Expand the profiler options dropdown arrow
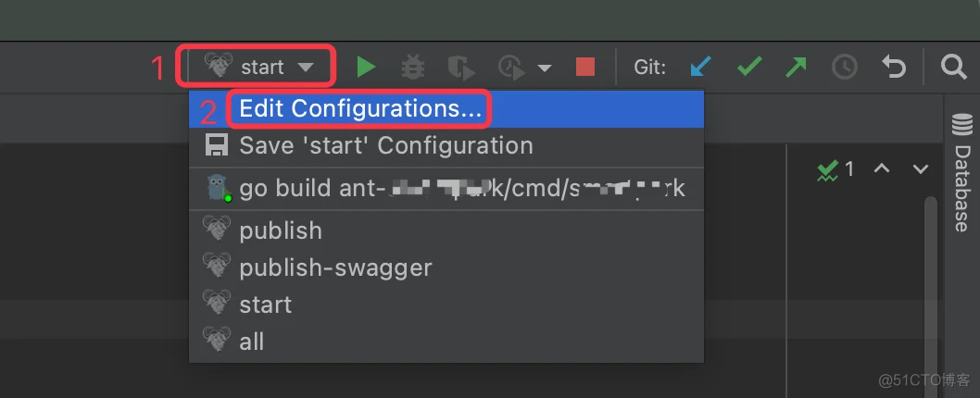Screen dimensions: 980x398 [x=545, y=68]
